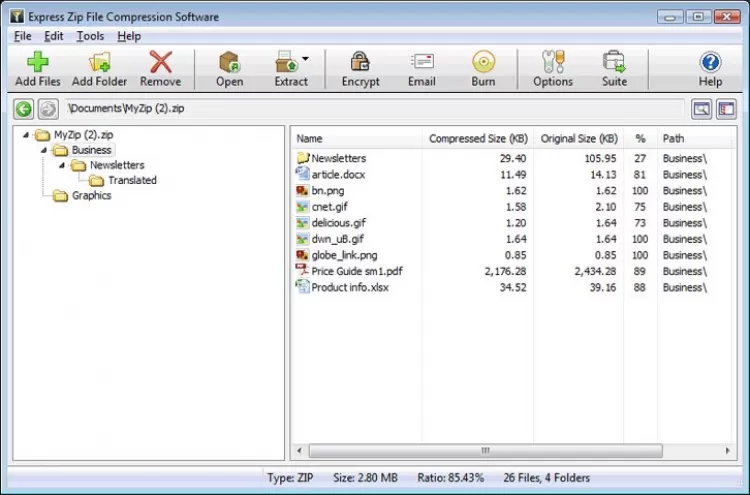Toggle the folder tree panel view icon
750x495 pixels.
pos(727,109)
